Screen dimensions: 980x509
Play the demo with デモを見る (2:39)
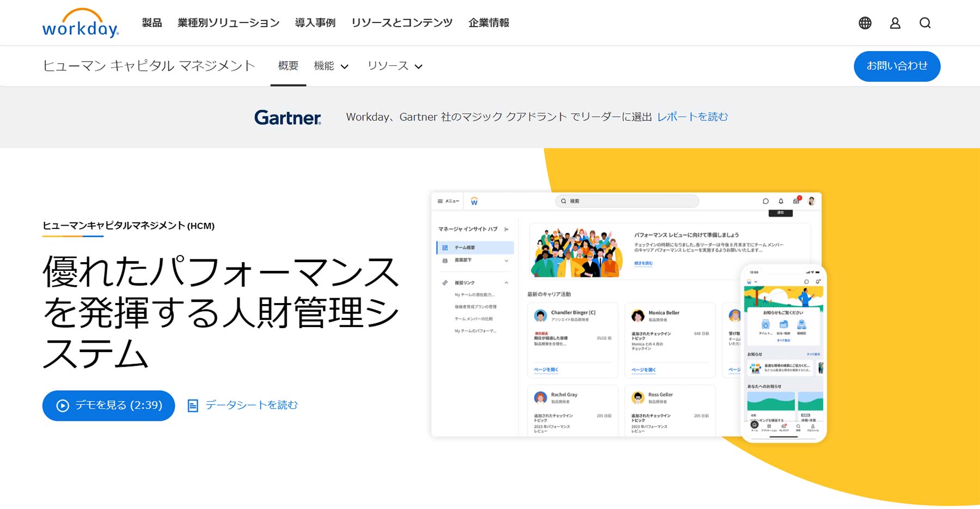pos(108,405)
